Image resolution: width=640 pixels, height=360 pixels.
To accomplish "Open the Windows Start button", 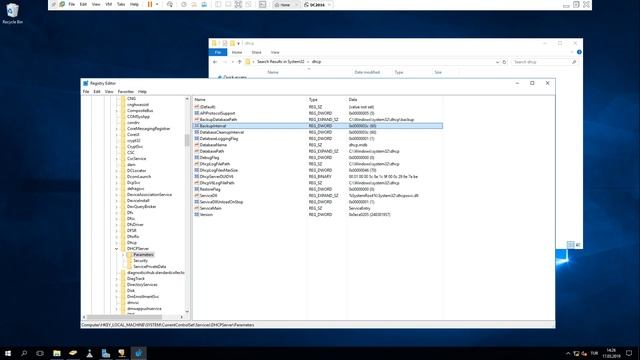I will pyautogui.click(x=8, y=353).
